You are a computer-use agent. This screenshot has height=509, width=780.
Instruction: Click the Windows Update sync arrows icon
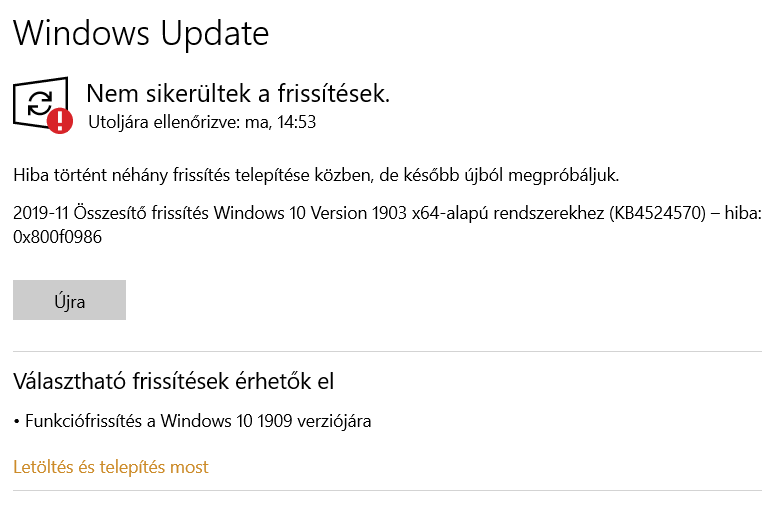click(40, 103)
